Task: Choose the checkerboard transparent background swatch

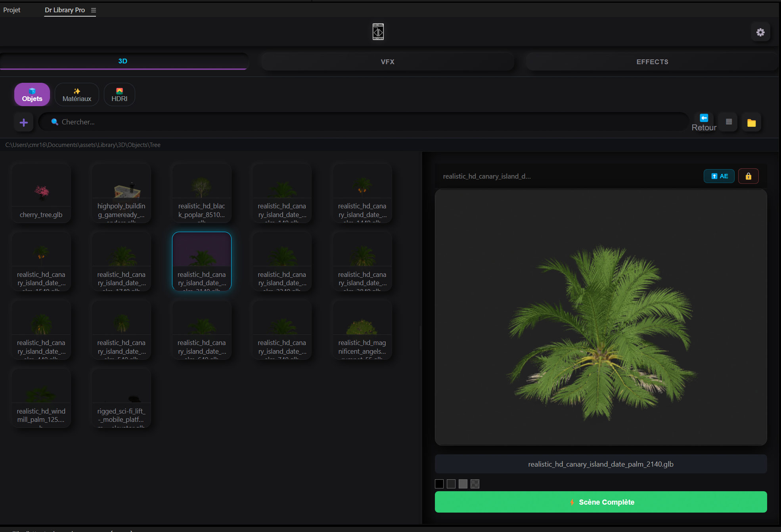Action: [475, 484]
